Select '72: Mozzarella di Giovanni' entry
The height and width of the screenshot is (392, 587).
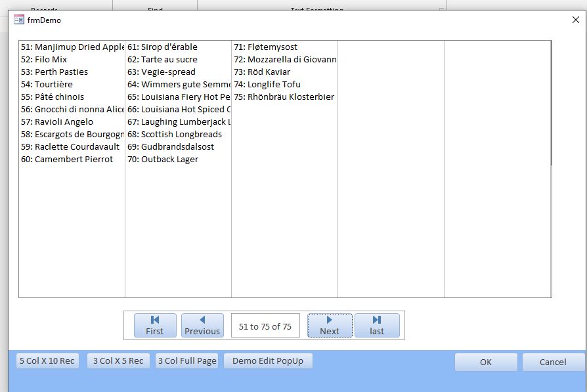pos(284,59)
